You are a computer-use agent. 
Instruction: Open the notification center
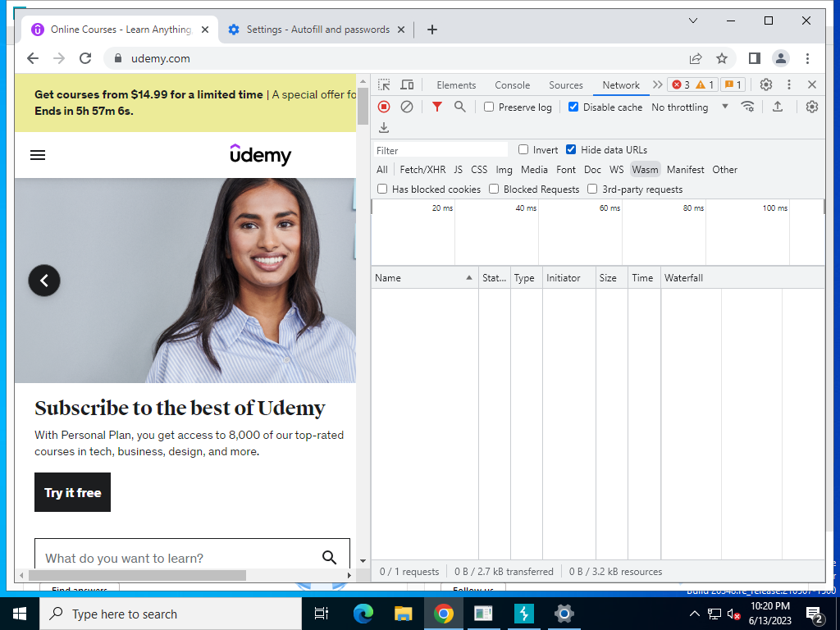pos(815,614)
